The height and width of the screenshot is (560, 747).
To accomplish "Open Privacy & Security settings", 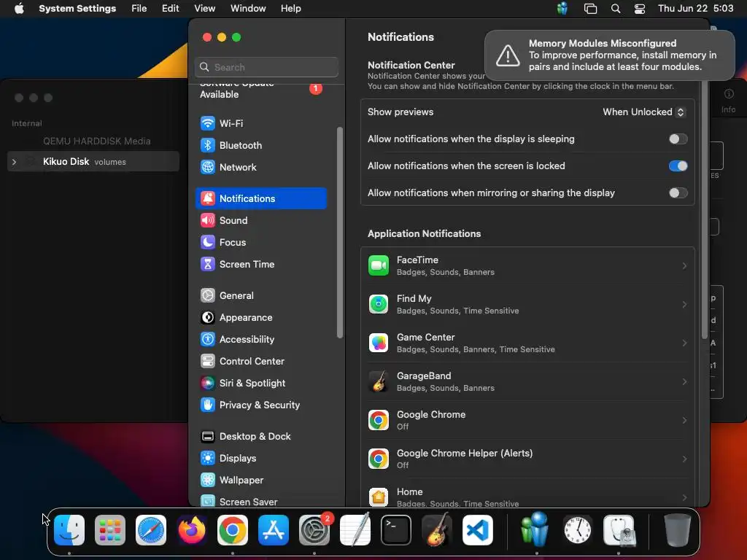I will 260,405.
